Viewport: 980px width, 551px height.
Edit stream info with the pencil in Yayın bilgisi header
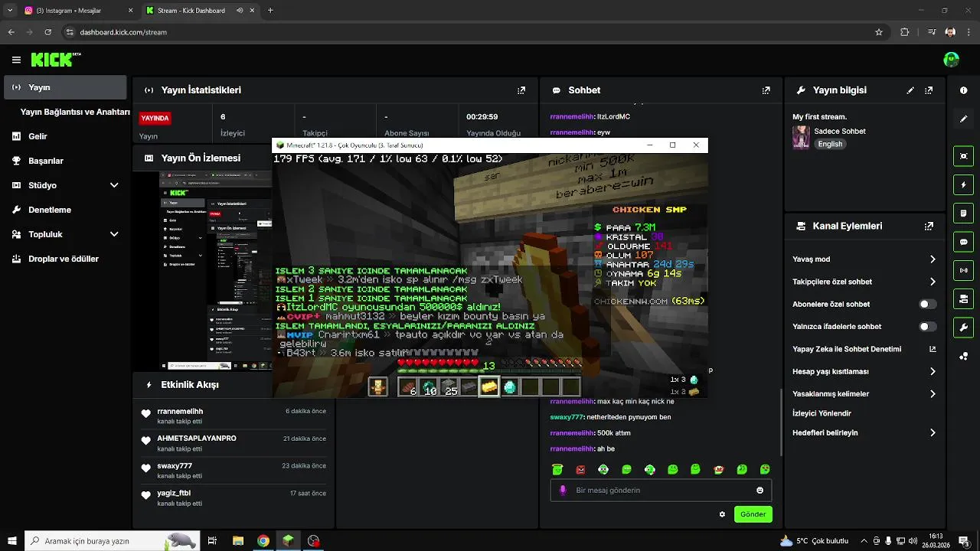click(x=910, y=90)
